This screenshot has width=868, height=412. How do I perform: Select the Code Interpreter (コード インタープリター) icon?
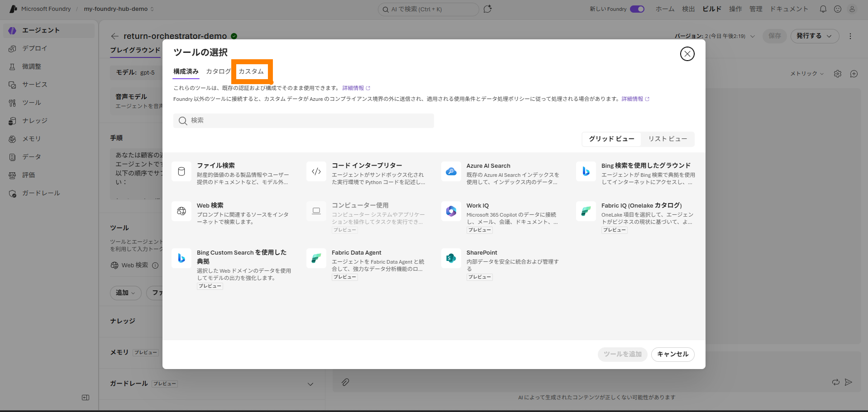[x=316, y=171]
